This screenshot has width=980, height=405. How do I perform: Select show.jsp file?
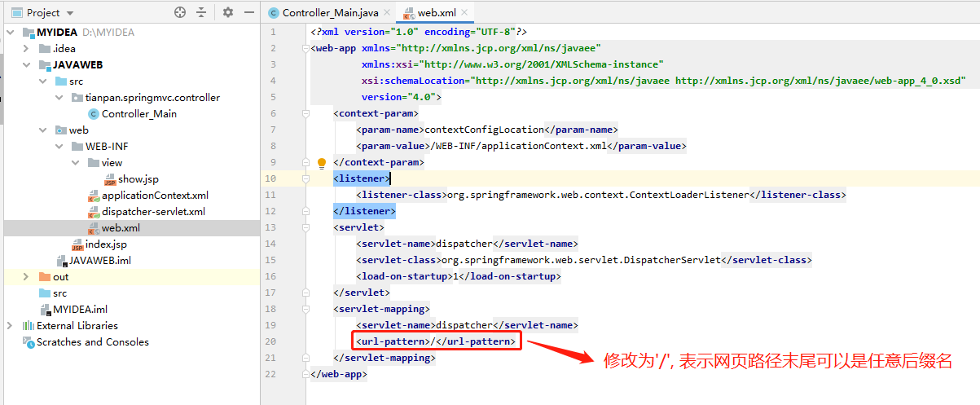click(138, 178)
